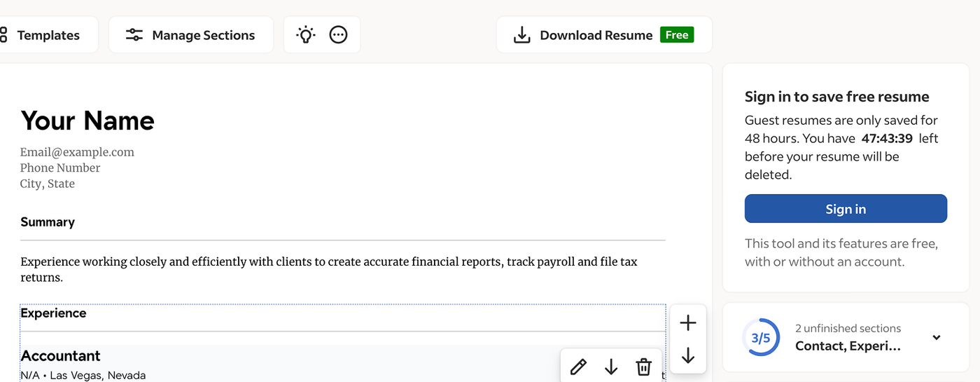The width and height of the screenshot is (980, 382).
Task: Open Manage Sections
Action: pyautogui.click(x=190, y=35)
